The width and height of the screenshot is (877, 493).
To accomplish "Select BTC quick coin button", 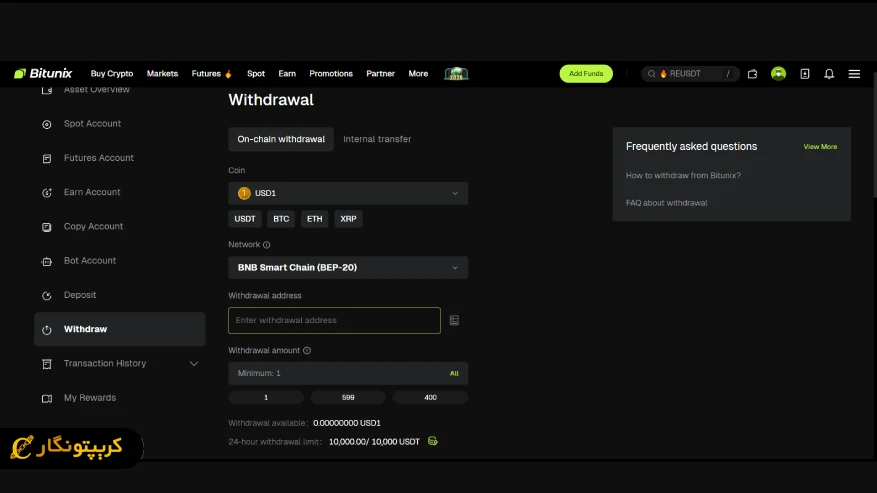I will [x=281, y=219].
